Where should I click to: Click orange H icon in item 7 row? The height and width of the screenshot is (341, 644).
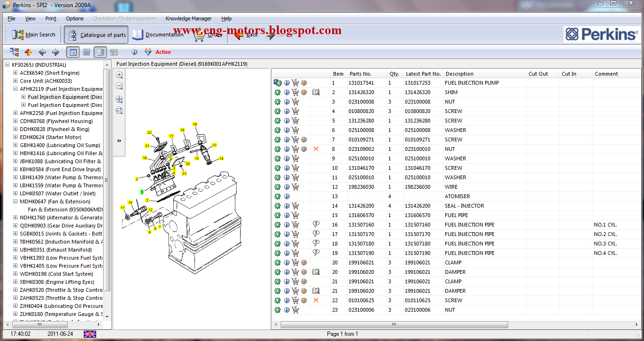pyautogui.click(x=304, y=140)
